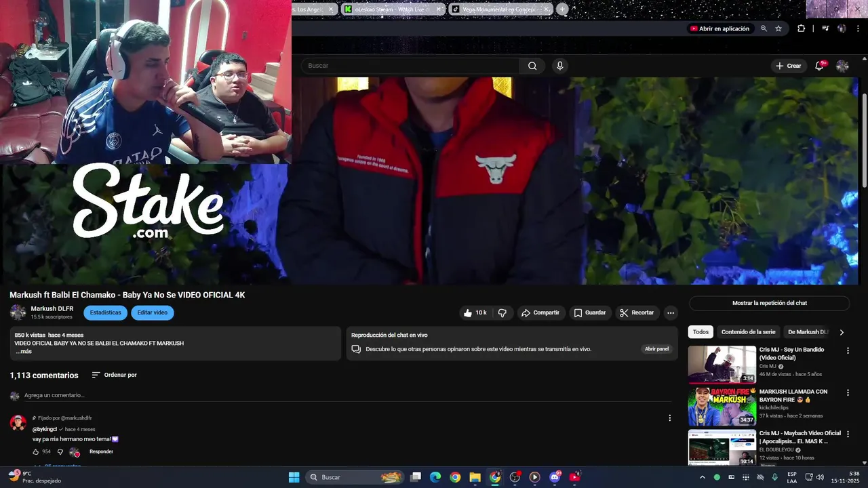Click Cris MJ - Maybach Video Oficial title
Viewport: 868px width, 488px height.
pos(800,437)
